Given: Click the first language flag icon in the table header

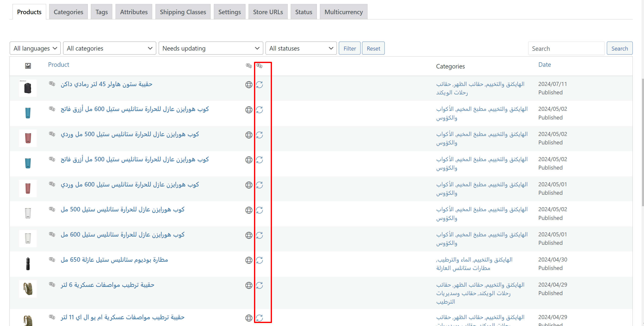Looking at the screenshot, I should [249, 66].
